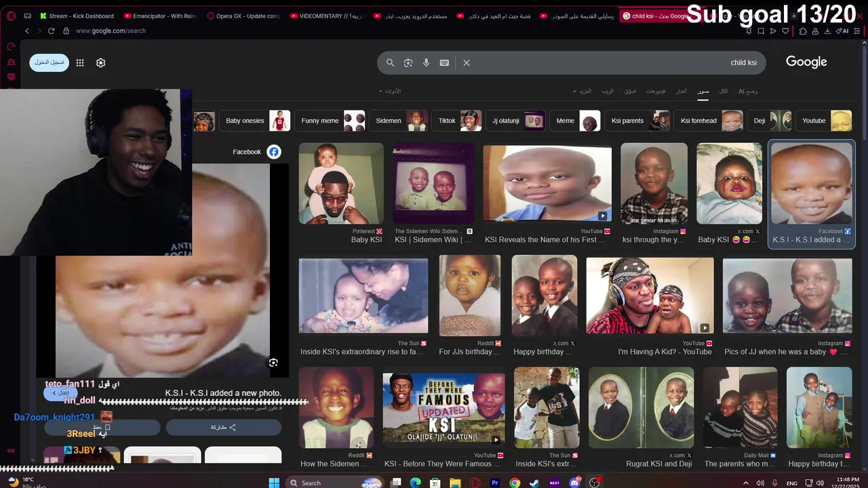The image size is (868, 488).
Task: Select the Ksi parents filter chip
Action: point(637,121)
